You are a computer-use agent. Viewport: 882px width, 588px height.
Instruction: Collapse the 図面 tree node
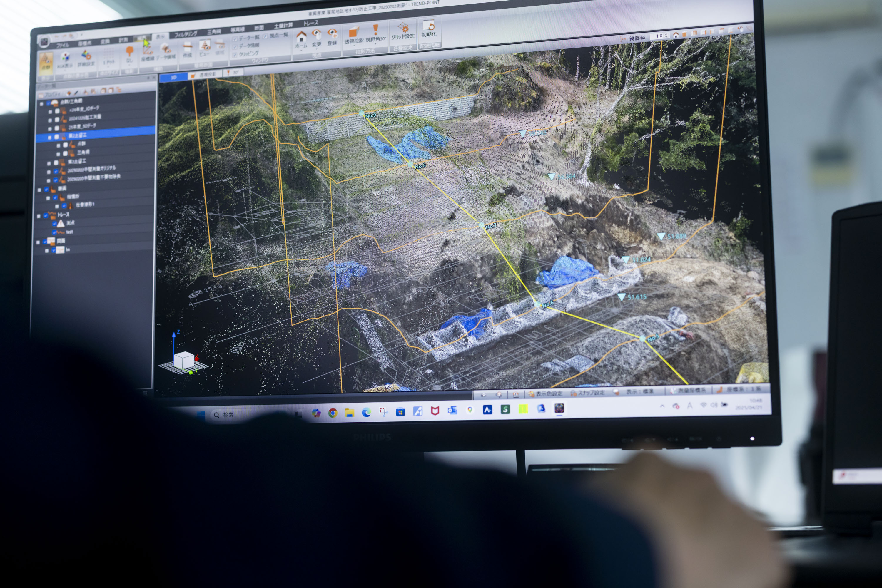tap(38, 242)
